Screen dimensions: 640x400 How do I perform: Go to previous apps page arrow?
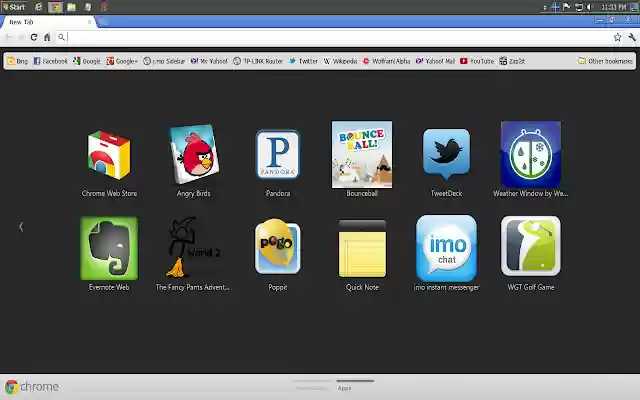click(21, 227)
